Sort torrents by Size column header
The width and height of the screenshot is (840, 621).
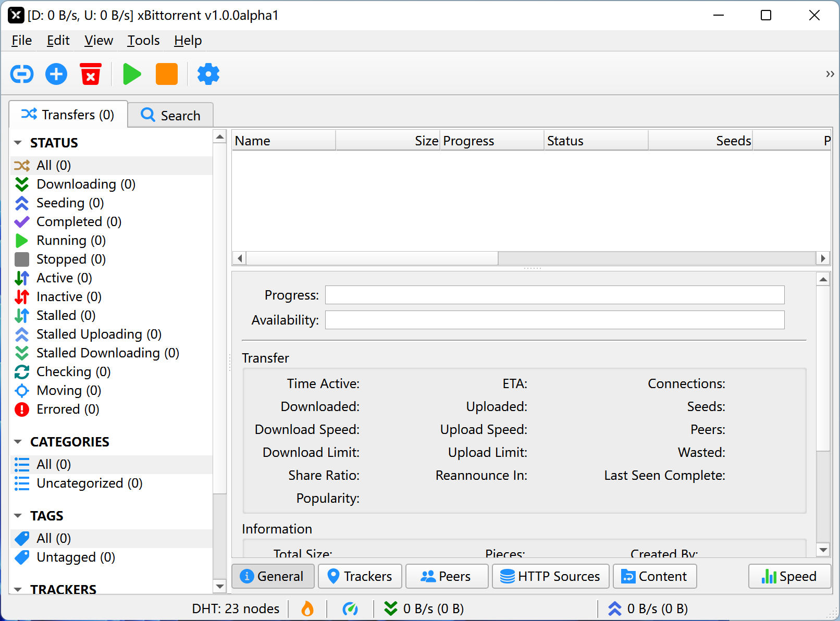pos(388,141)
